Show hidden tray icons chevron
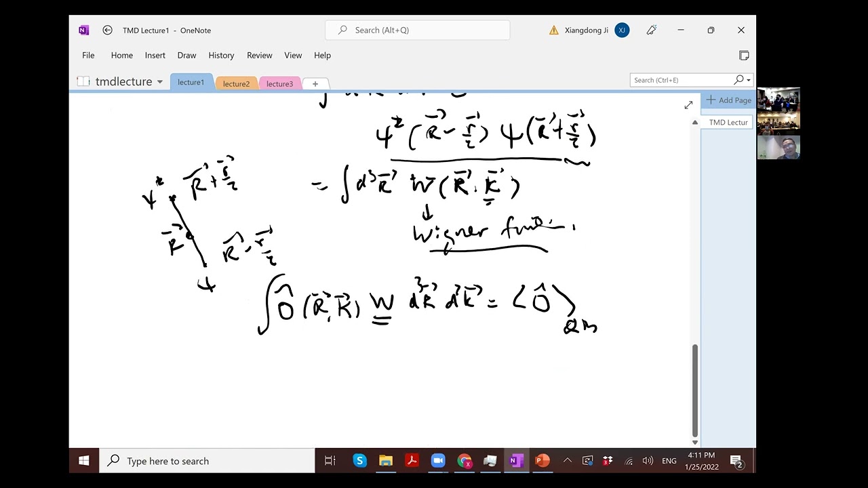 pos(568,461)
